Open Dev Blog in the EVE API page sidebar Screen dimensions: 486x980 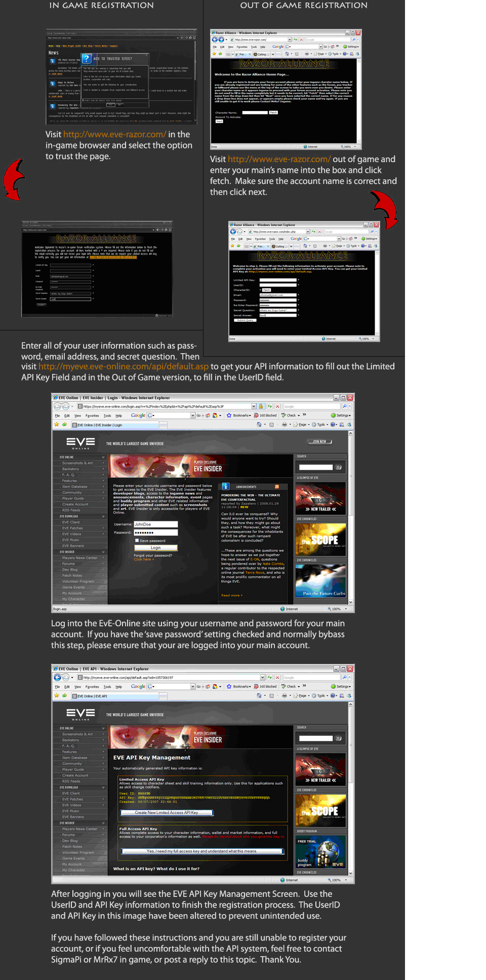pyautogui.click(x=70, y=841)
